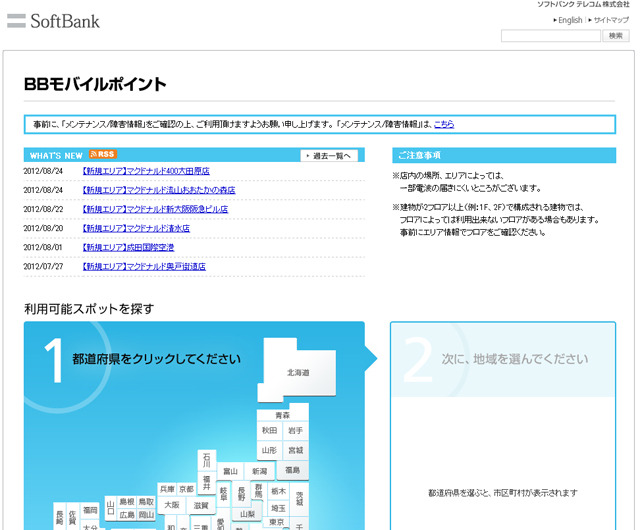Select 福岡 prefecture on the map

point(90,510)
